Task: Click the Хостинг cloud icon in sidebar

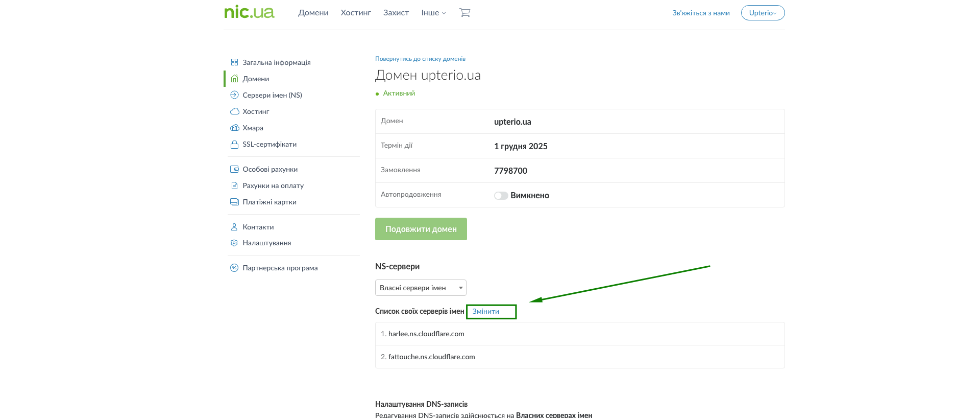Action: (234, 111)
